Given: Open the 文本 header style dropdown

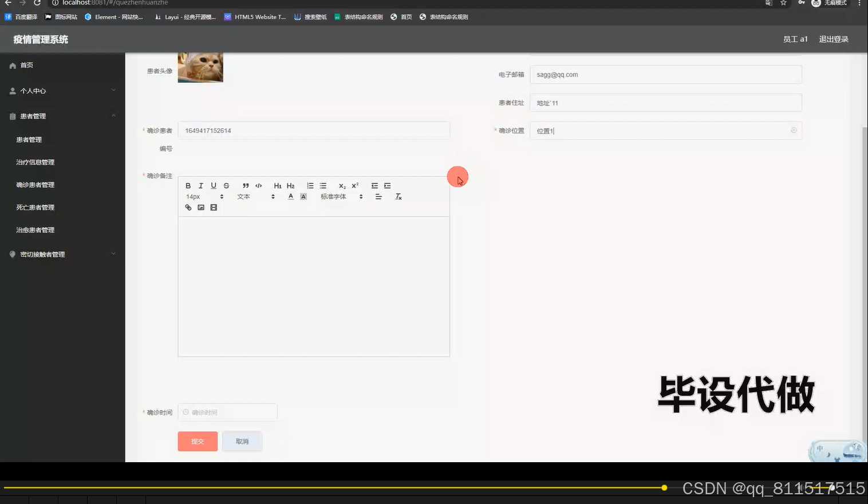Looking at the screenshot, I should click(x=256, y=196).
